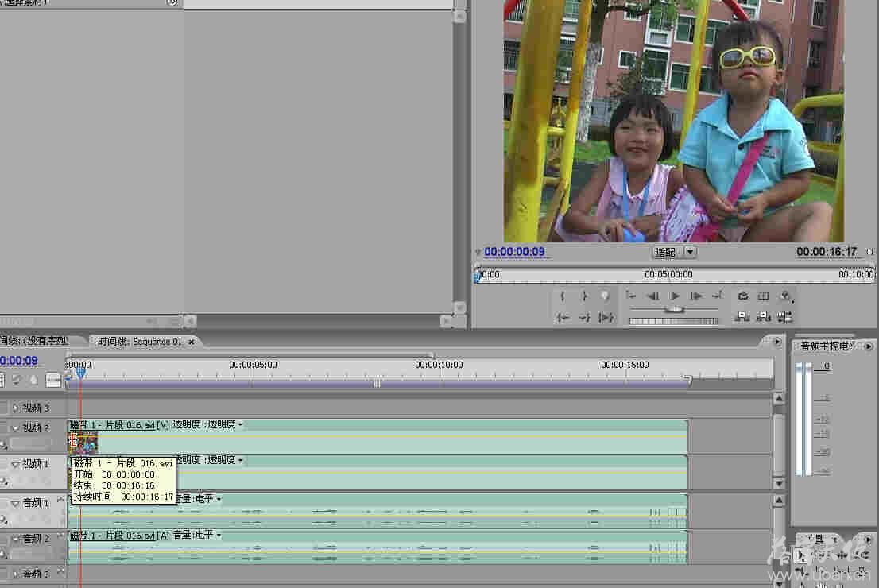Click the audio tracks scroll up arrow

[779, 500]
